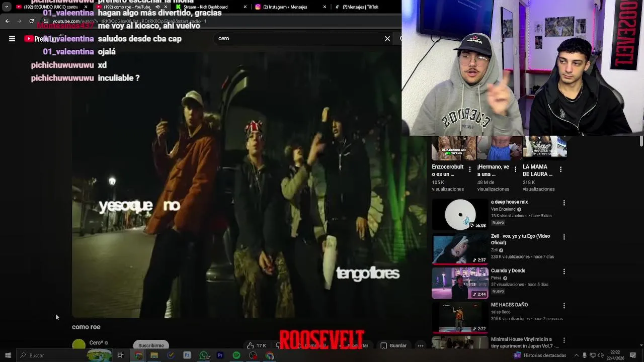Open 'Minimal House Vinyl mix' video title
Screen dimensions: 644x362
(x=525, y=342)
